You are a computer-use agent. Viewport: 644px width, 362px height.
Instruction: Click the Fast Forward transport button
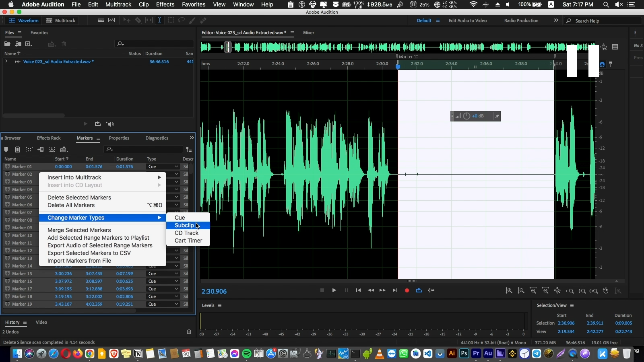coord(382,290)
